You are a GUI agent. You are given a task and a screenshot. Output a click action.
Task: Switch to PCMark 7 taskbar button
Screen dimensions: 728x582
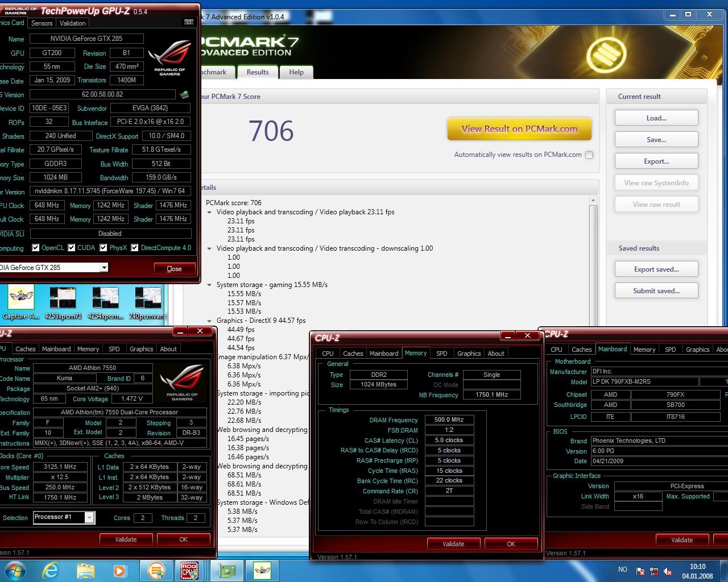156,570
